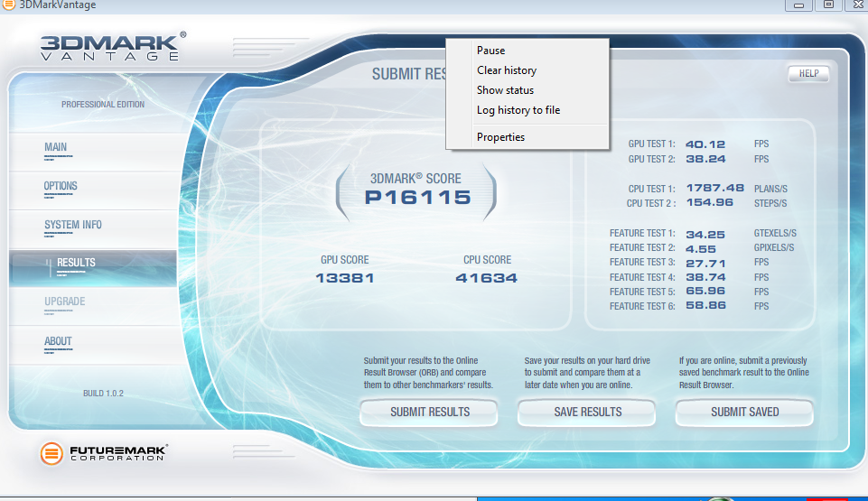Open the UPGRADE sidebar item
Image resolution: width=868 pixels, height=501 pixels.
93,306
